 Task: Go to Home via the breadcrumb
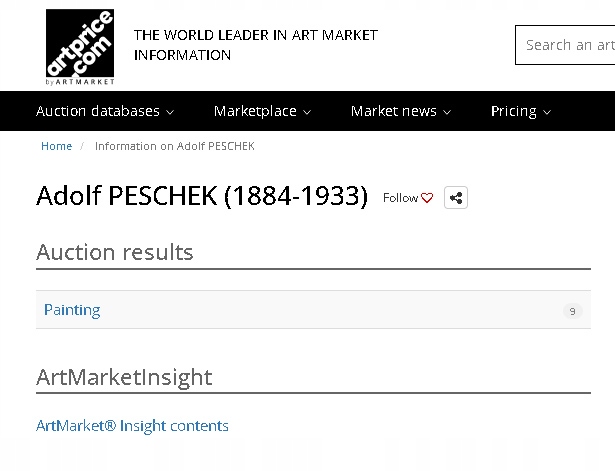coord(56,146)
